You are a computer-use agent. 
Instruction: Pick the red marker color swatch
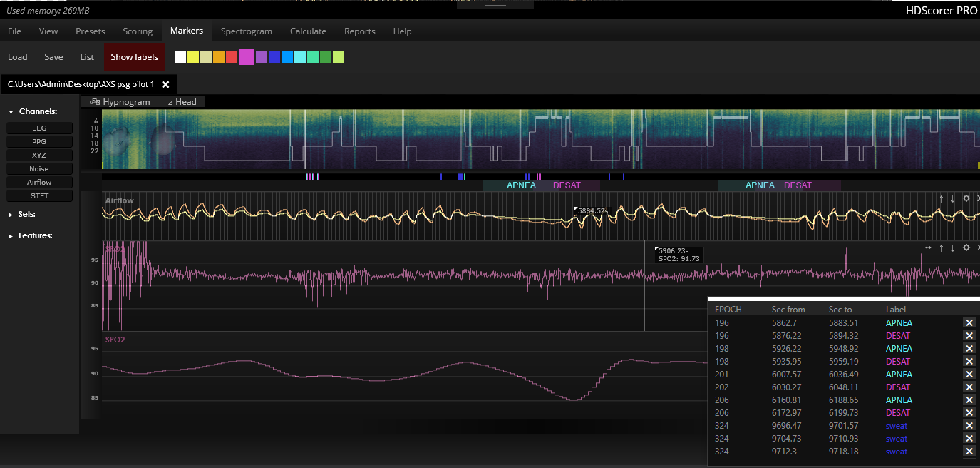pos(232,57)
